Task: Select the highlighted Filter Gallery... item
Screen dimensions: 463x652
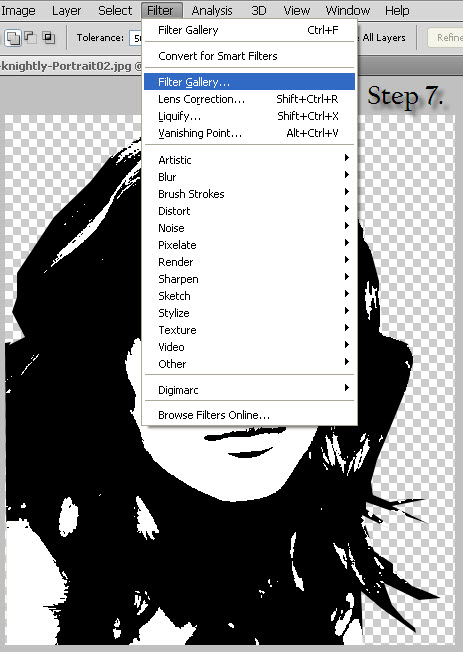Action: click(249, 82)
